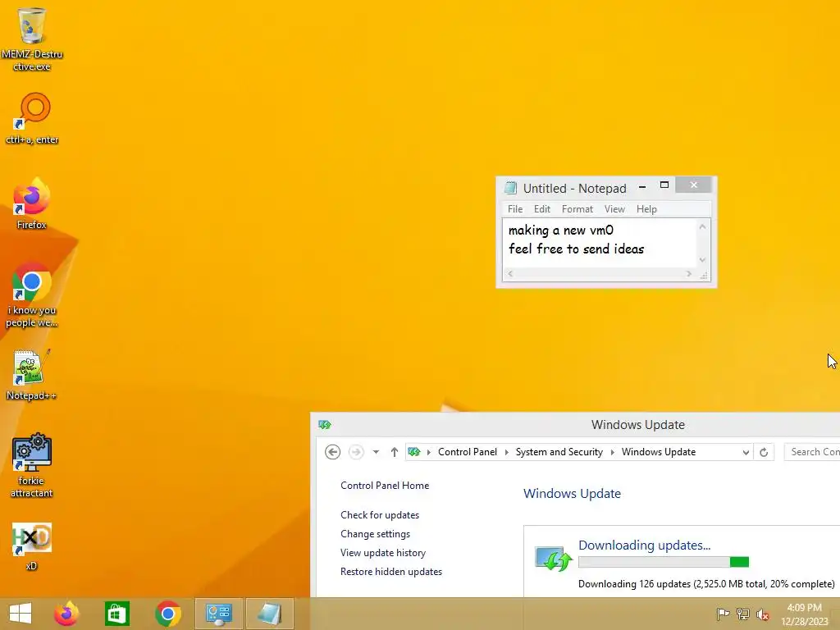Open the Notepad Help menu
This screenshot has height=630, width=840.
pyautogui.click(x=646, y=209)
